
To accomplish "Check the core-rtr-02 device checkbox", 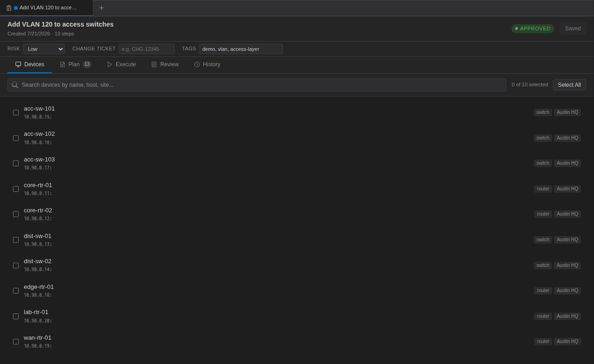I will (16, 214).
